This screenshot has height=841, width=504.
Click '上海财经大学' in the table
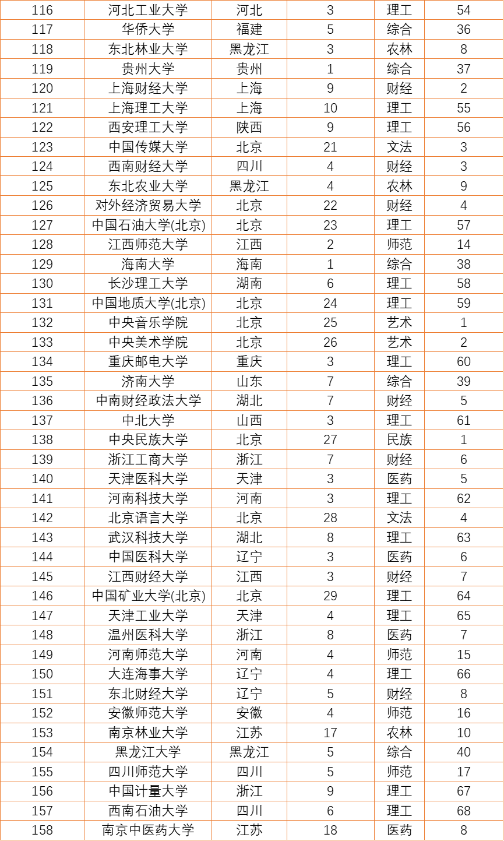(148, 88)
